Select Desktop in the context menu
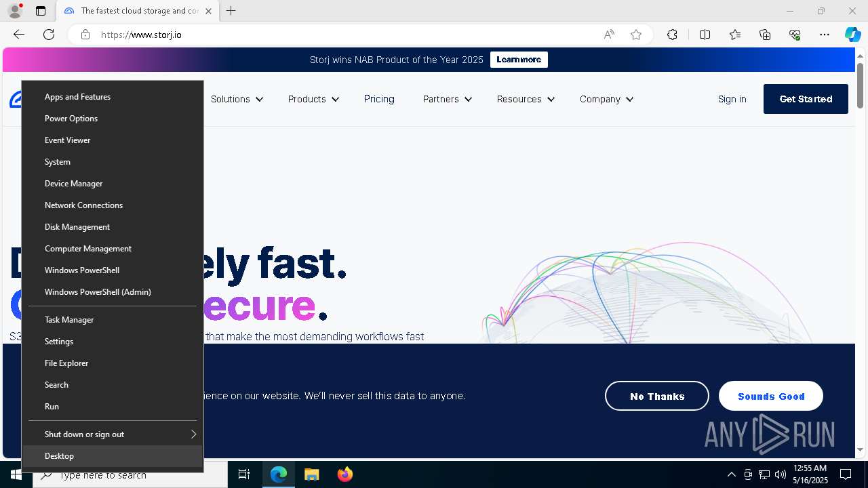Image resolution: width=868 pixels, height=488 pixels. pyautogui.click(x=113, y=456)
